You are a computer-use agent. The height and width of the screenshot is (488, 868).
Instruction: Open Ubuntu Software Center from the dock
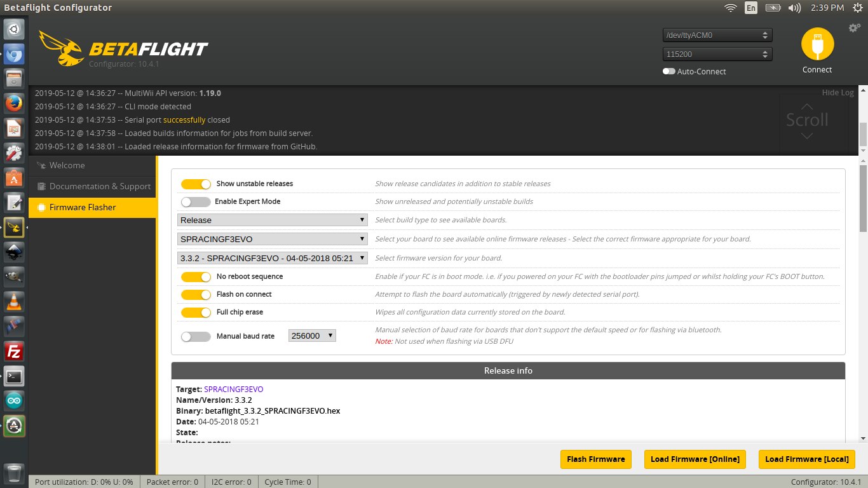point(15,177)
